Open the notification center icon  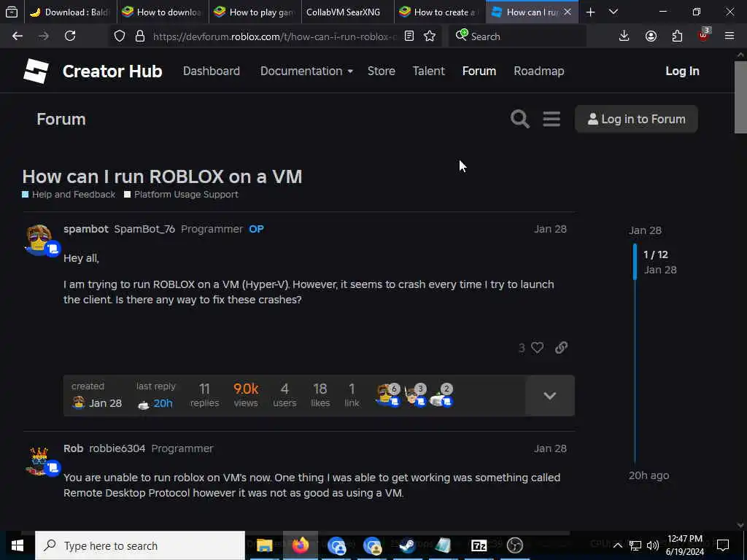(723, 545)
